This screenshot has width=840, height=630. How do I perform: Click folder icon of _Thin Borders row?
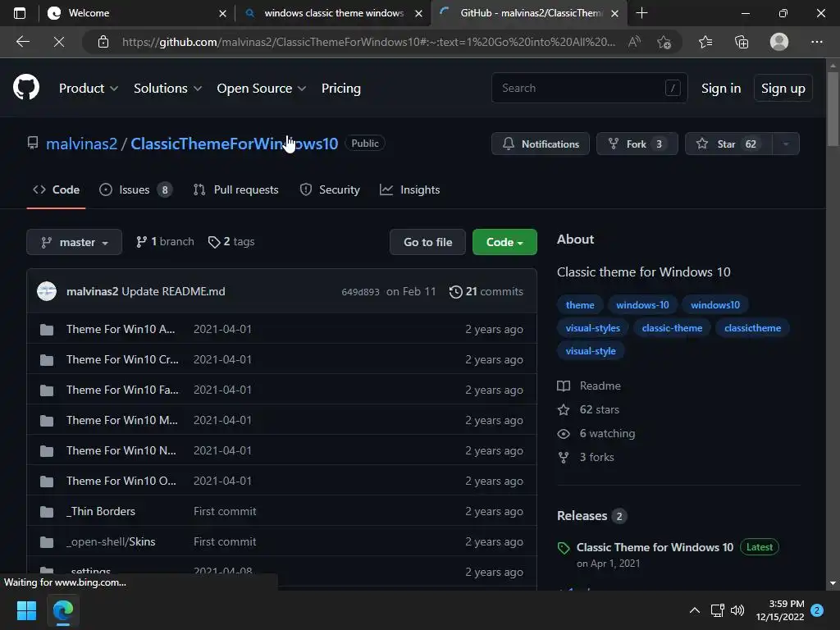pyautogui.click(x=47, y=512)
